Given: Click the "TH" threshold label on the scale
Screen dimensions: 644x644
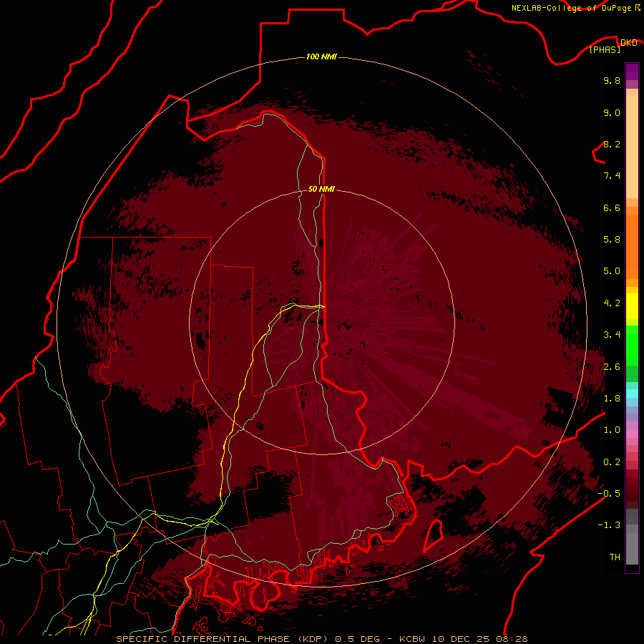Looking at the screenshot, I should (615, 557).
